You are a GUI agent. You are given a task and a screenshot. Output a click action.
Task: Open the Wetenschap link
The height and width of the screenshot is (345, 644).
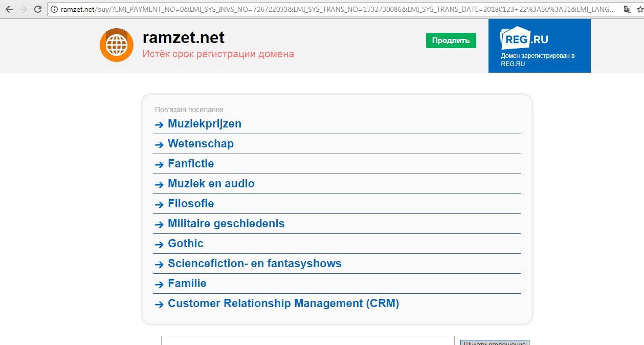(201, 144)
